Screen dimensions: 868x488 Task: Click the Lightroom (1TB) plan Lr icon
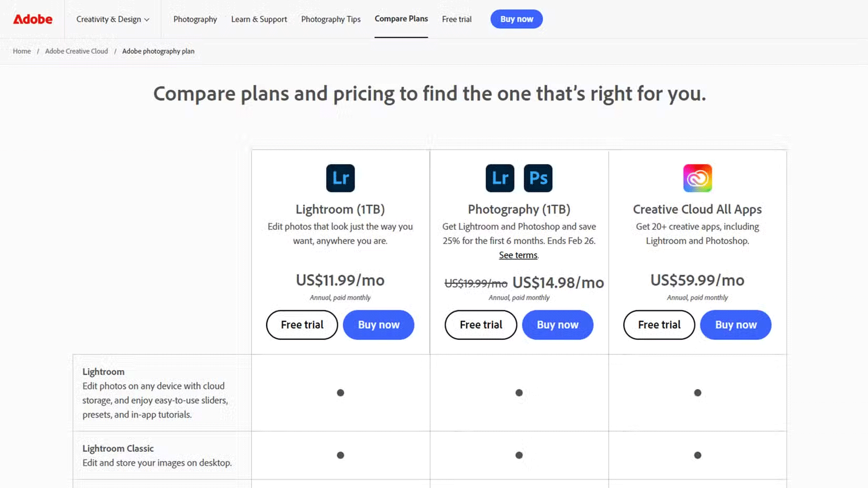pos(340,178)
